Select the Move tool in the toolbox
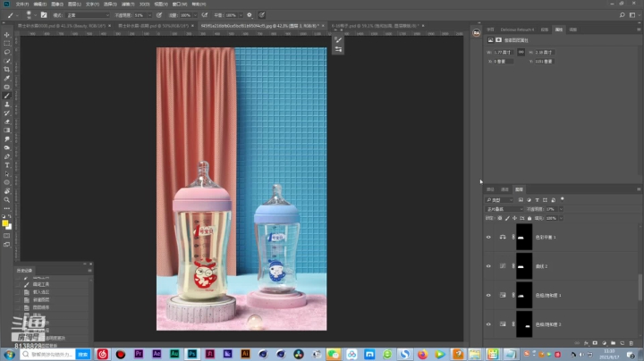Viewport: 644px width, 361px height. 7,35
